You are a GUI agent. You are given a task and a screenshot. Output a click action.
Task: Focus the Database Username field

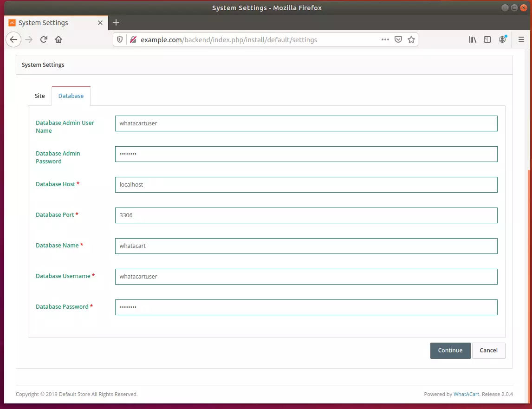(306, 277)
